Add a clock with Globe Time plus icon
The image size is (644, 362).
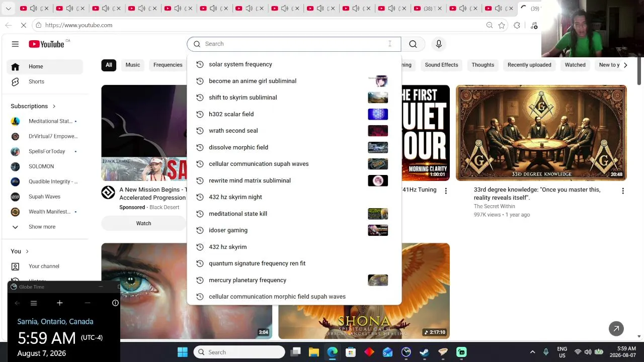tap(59, 303)
